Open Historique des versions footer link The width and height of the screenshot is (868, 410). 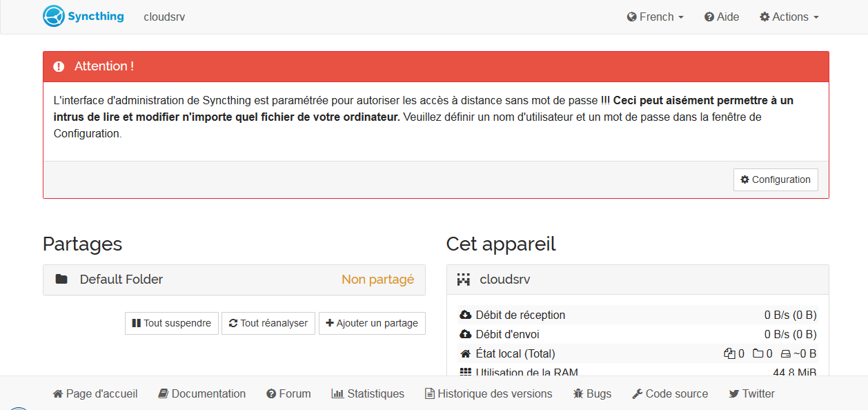click(x=489, y=394)
